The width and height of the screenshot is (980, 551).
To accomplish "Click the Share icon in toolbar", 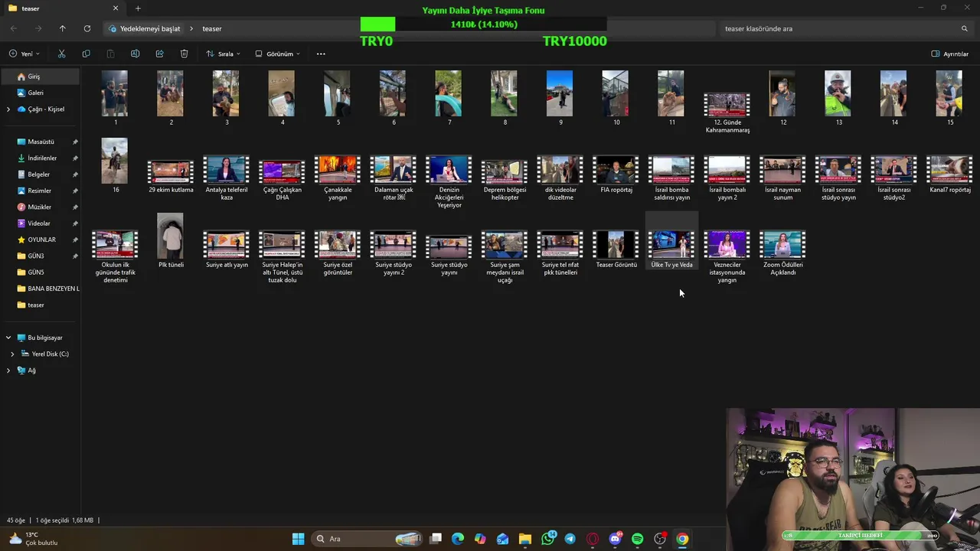I will [159, 54].
